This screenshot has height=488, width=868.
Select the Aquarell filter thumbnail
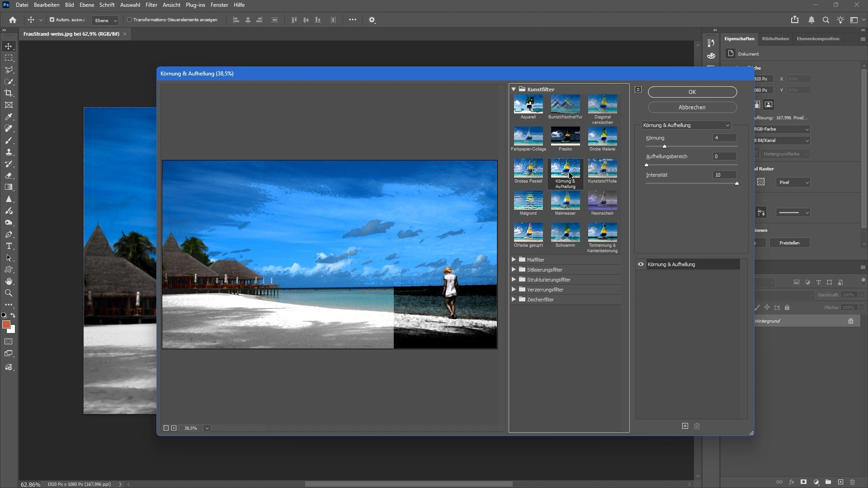[x=528, y=104]
